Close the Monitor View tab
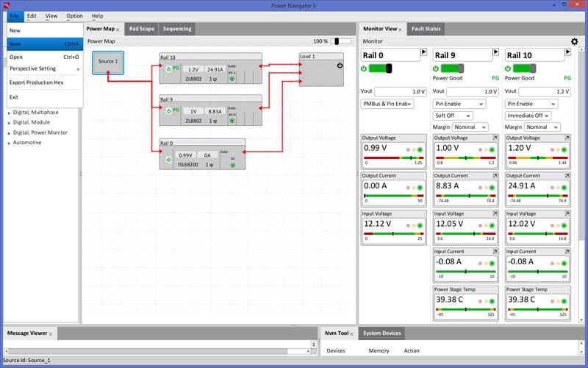This screenshot has width=588, height=368. 400,29
